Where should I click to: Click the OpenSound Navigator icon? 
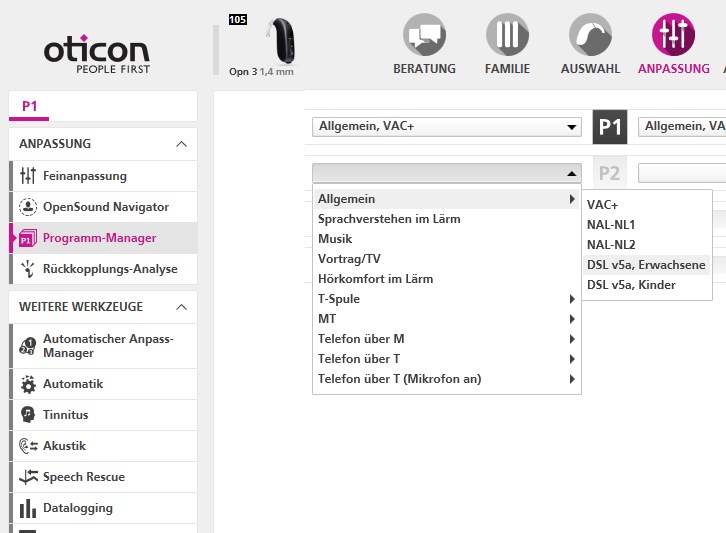coord(28,207)
